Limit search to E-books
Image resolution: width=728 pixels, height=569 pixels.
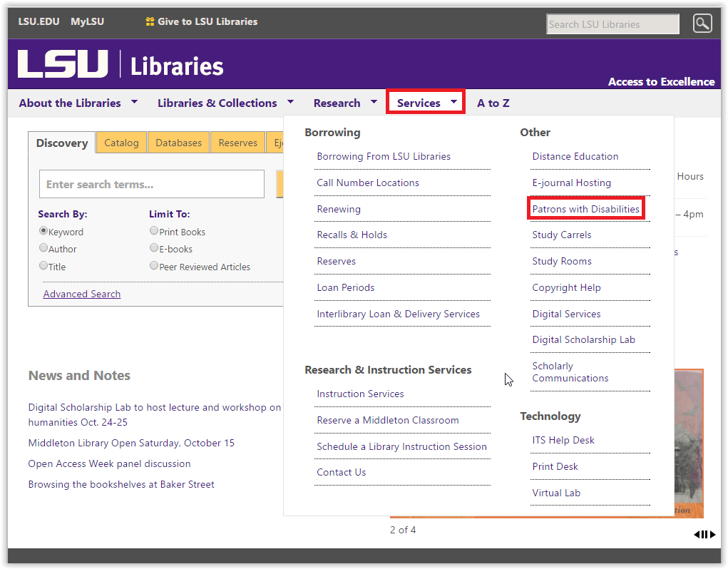154,248
